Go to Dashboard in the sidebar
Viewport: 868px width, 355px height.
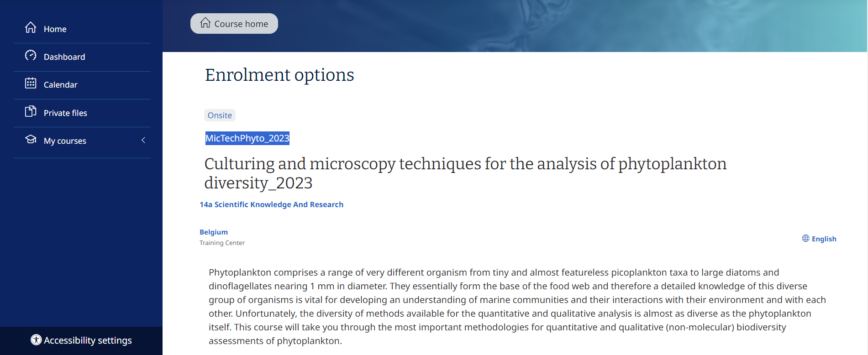click(x=64, y=57)
